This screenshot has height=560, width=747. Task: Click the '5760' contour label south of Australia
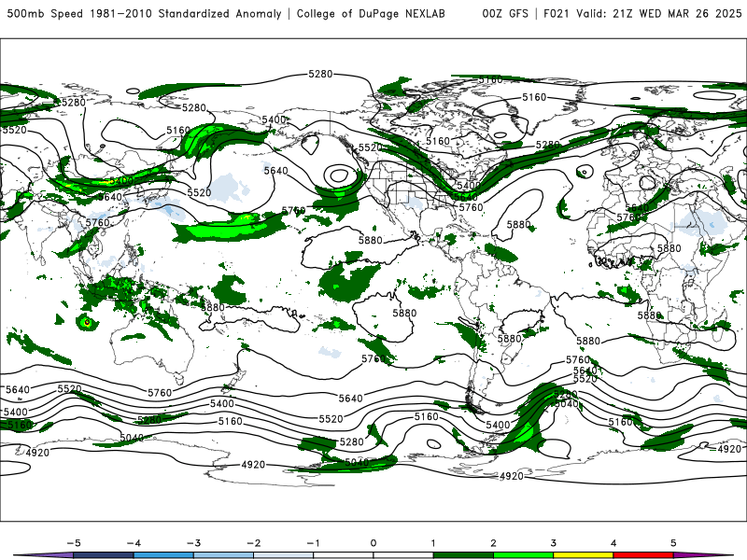click(x=160, y=393)
